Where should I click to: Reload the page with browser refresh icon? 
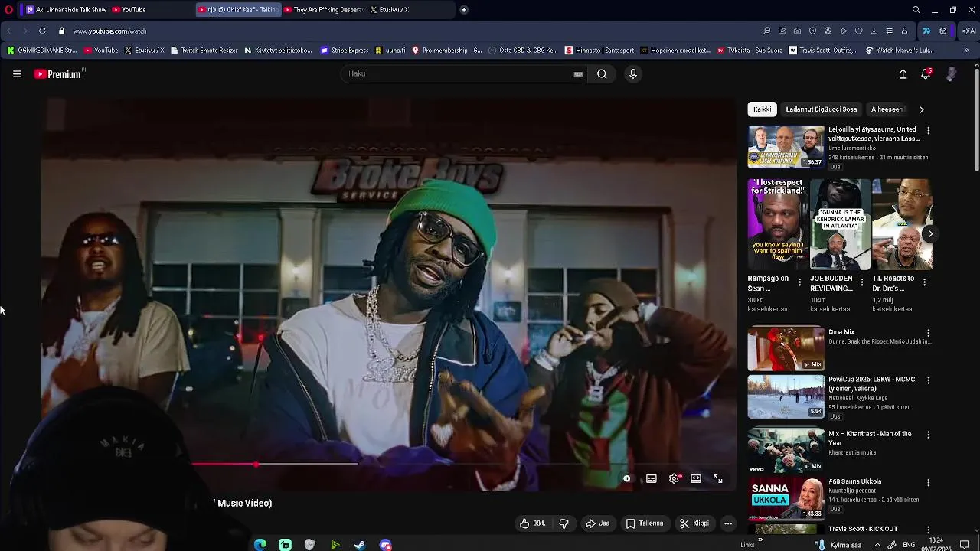pyautogui.click(x=42, y=31)
